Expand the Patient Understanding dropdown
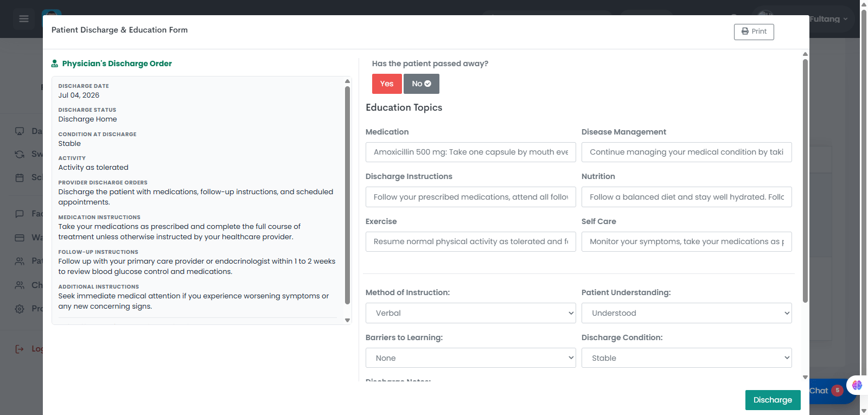868x415 pixels. coord(686,313)
